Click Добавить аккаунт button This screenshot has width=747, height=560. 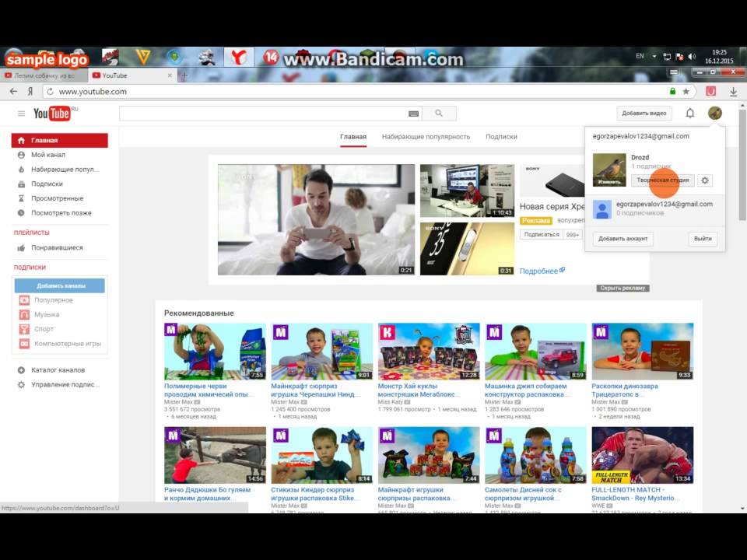click(622, 239)
